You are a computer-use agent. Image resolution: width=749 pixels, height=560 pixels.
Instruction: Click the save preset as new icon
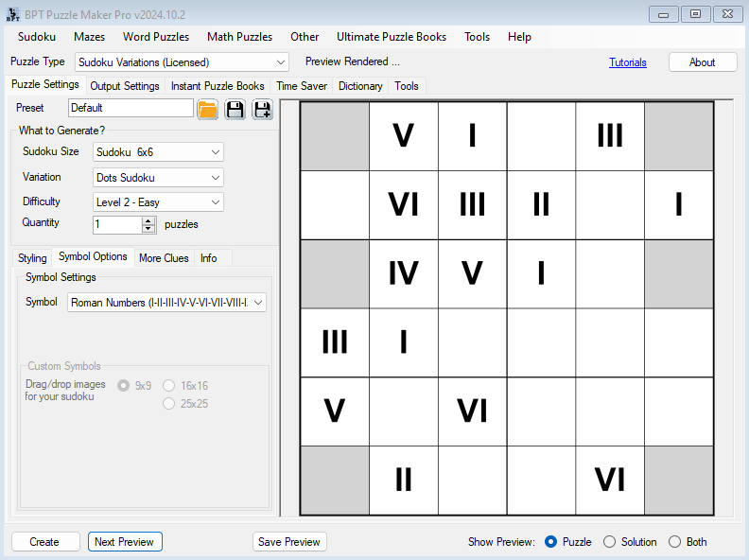pyautogui.click(x=262, y=110)
